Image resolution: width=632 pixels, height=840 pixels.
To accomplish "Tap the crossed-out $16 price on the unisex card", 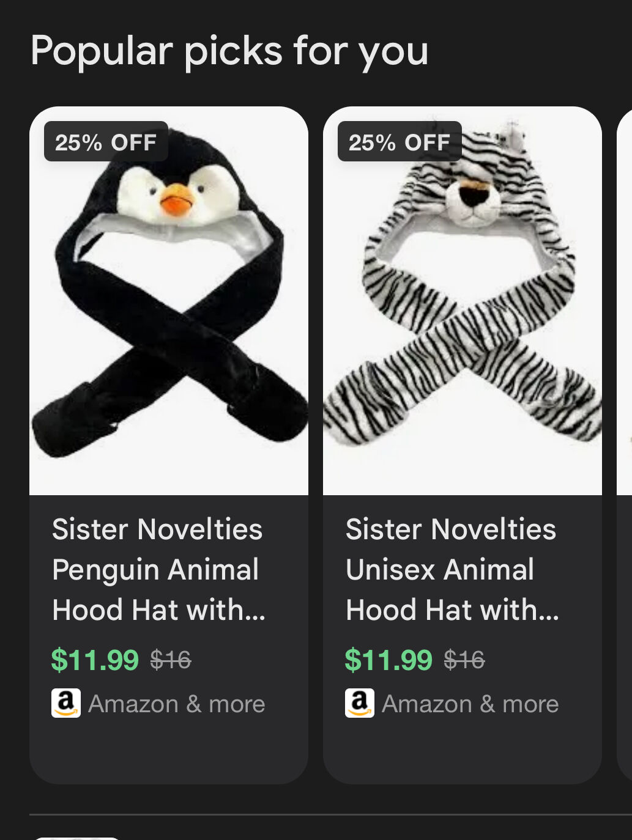I will click(x=464, y=660).
